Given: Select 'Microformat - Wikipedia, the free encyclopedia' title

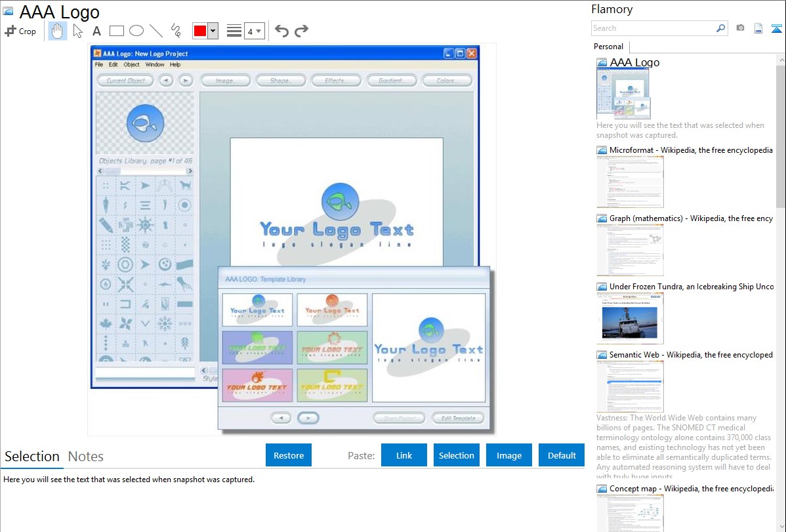Looking at the screenshot, I should click(x=692, y=150).
